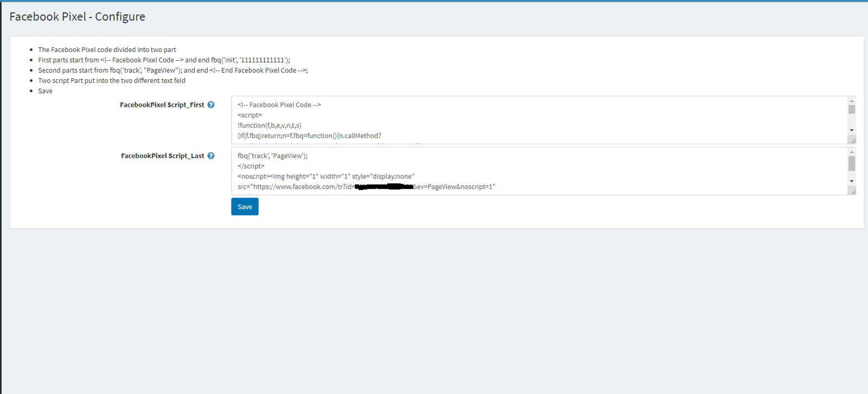Click the '<!-- Facebook Pixel Code -->' line in Script_First
The image size is (868, 394).
coord(279,105)
